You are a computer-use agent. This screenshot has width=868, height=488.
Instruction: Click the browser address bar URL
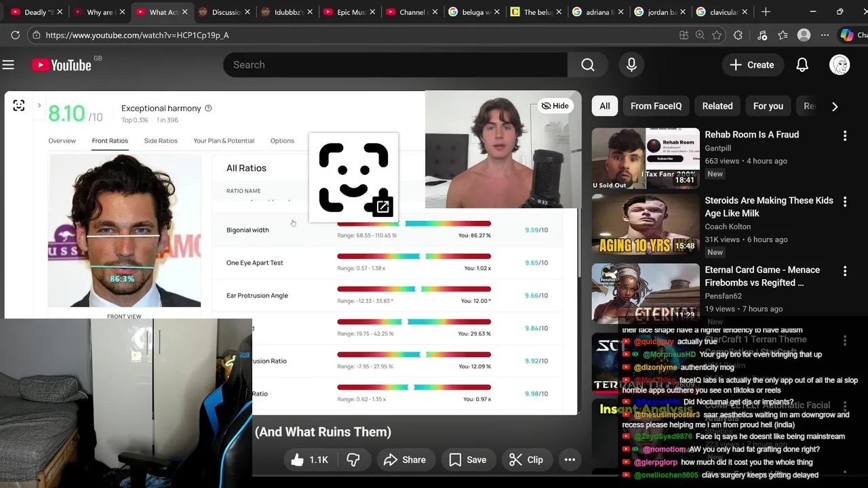tap(137, 35)
